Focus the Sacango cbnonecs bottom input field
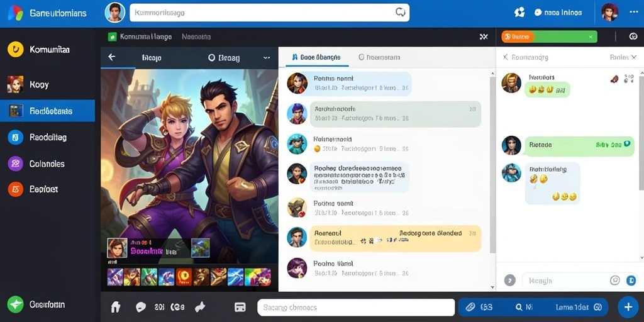 (x=356, y=307)
